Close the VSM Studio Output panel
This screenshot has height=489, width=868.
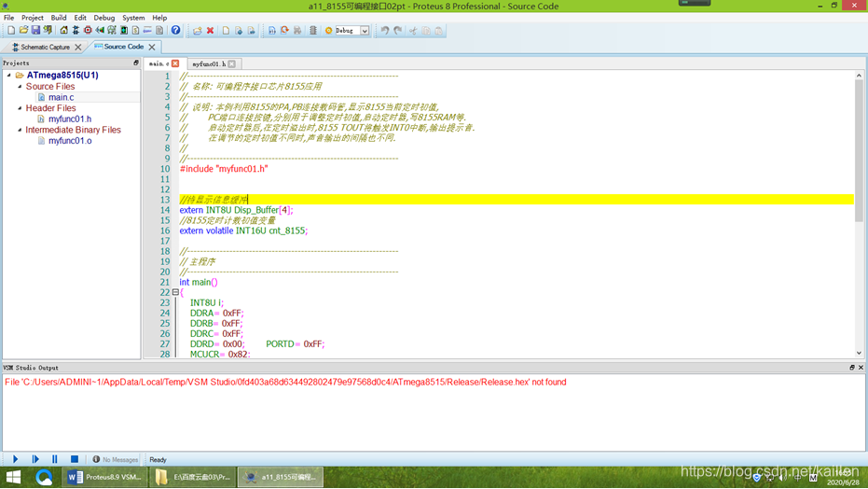coord(861,367)
